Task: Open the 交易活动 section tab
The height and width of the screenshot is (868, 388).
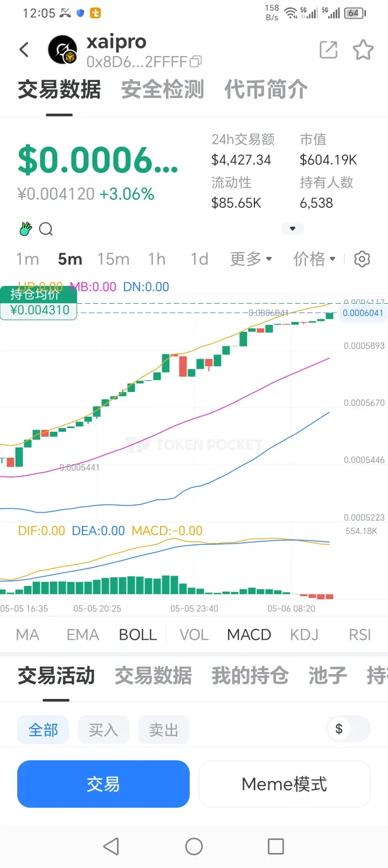Action: pyautogui.click(x=56, y=675)
